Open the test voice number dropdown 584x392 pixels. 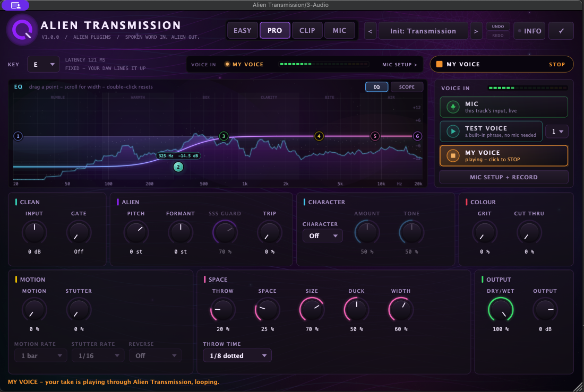(557, 132)
